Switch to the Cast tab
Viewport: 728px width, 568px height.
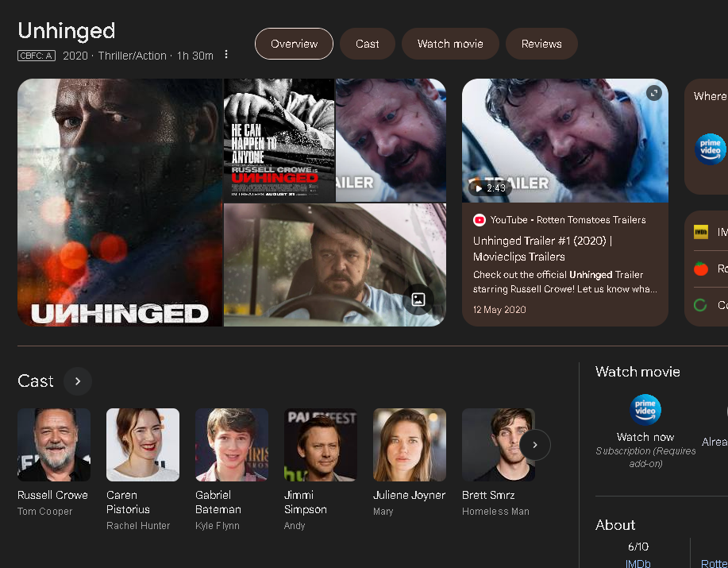368,44
